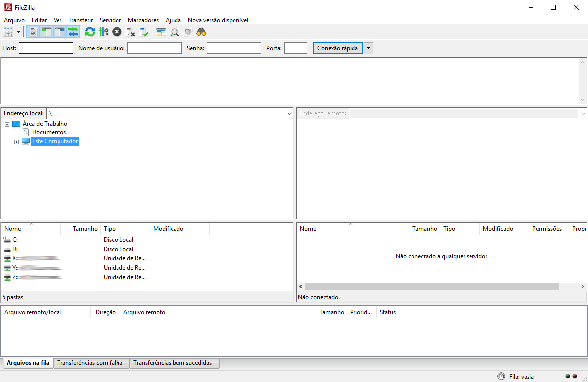Sort local files by Tipo column
This screenshot has width=588, height=382.
125,229
